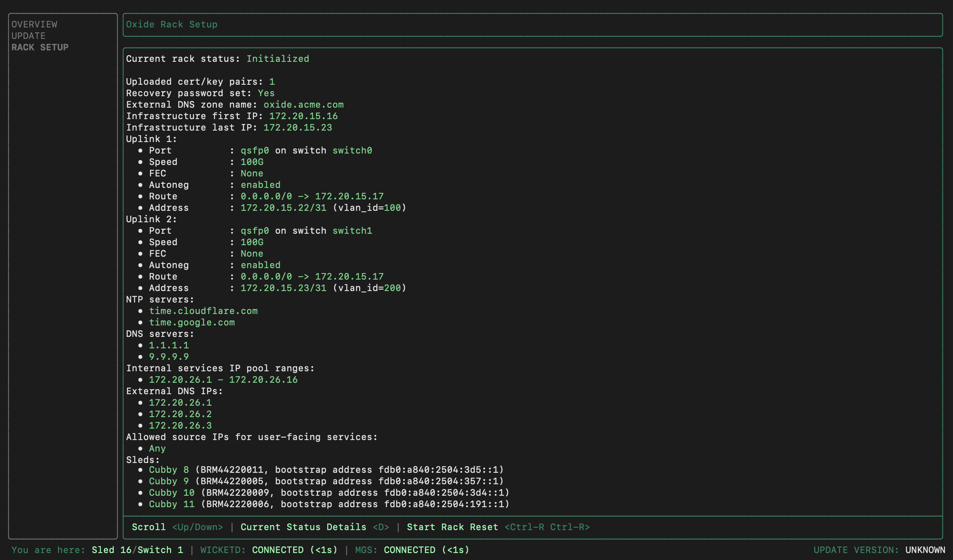Click UPDATE VERSION UNKNOWN in status bar
The width and height of the screenshot is (953, 560).
click(879, 550)
